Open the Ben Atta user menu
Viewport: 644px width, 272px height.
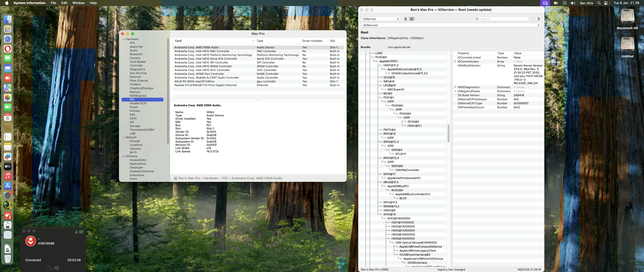(586, 3)
